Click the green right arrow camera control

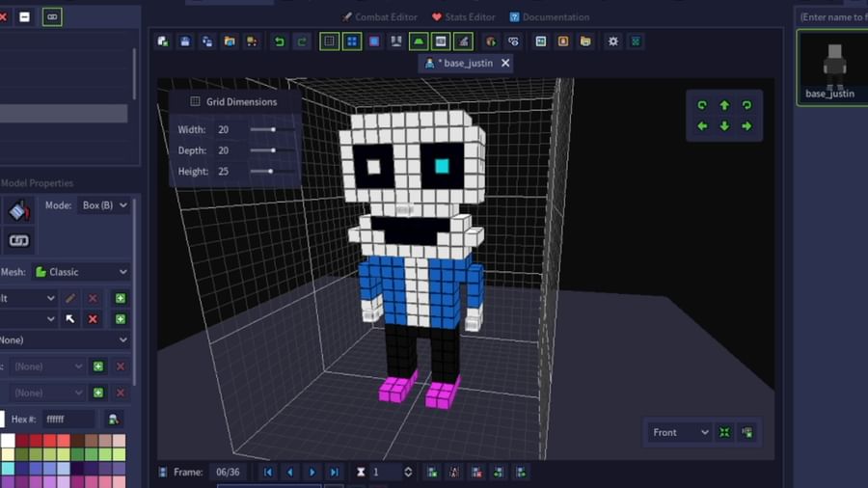(x=746, y=126)
